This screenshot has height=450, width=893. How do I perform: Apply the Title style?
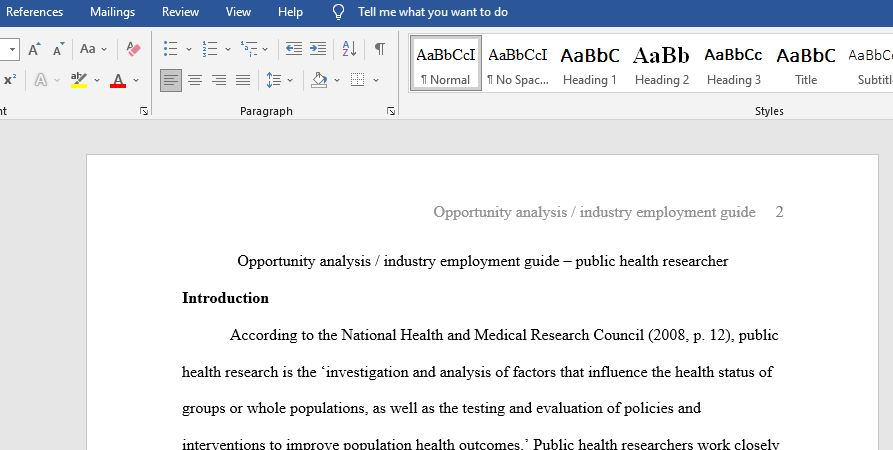(806, 63)
